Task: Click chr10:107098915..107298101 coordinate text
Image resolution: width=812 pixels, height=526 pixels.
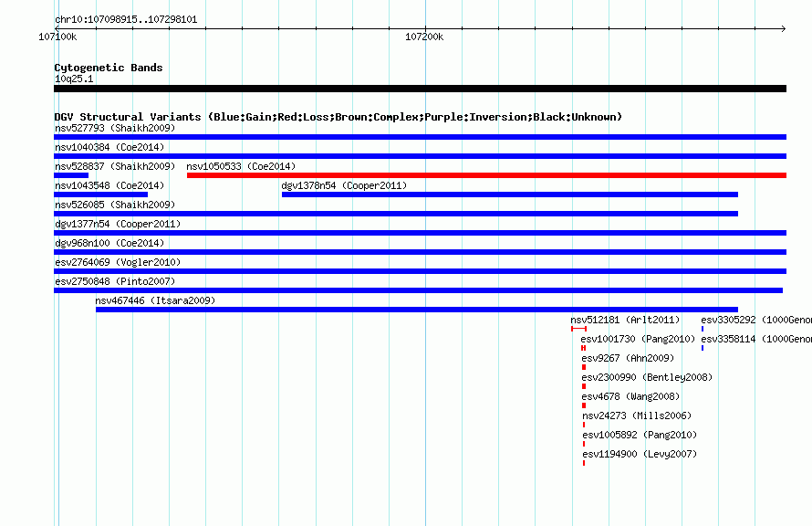Action: click(126, 20)
